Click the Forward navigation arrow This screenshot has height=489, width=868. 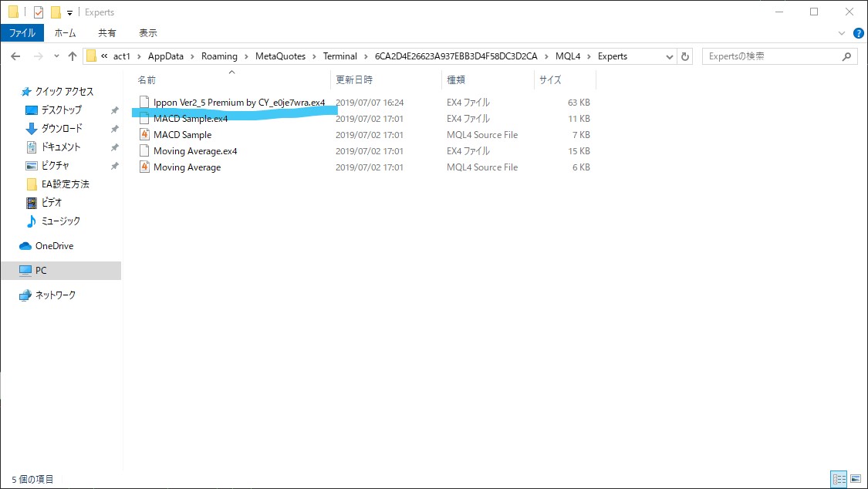click(x=39, y=56)
